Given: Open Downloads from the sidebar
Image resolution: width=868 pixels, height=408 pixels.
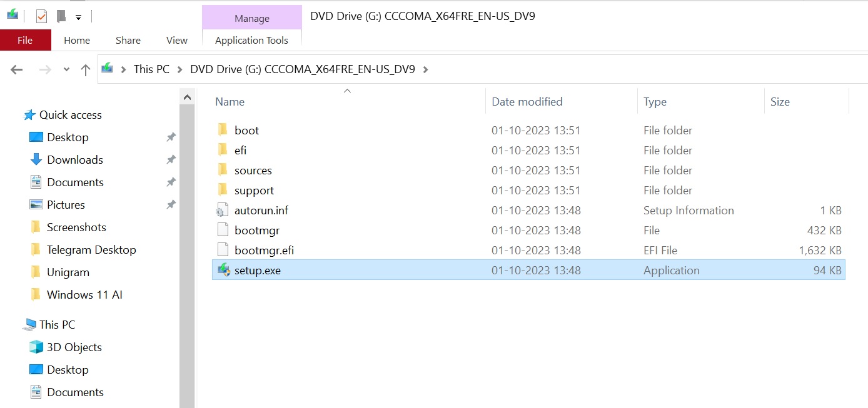Looking at the screenshot, I should point(74,159).
